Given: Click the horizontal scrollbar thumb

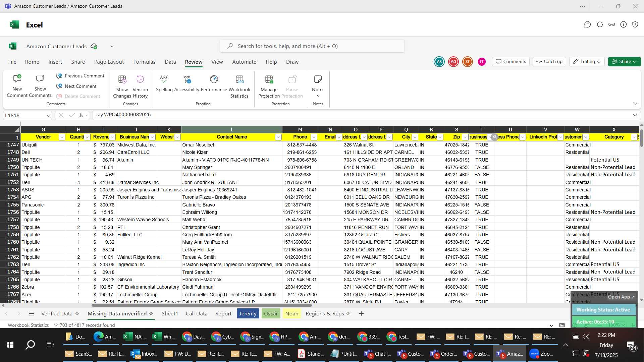Looking at the screenshot, I should tap(202, 305).
